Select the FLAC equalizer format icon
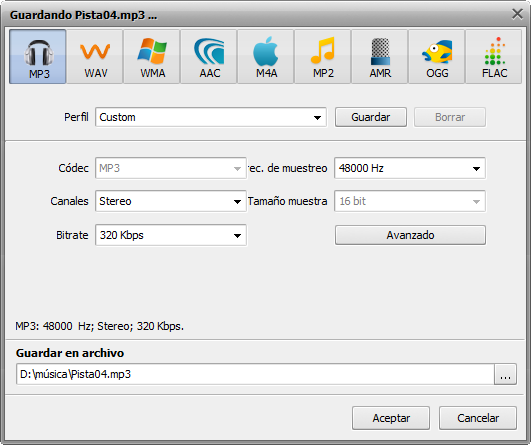The image size is (531, 445). point(494,57)
